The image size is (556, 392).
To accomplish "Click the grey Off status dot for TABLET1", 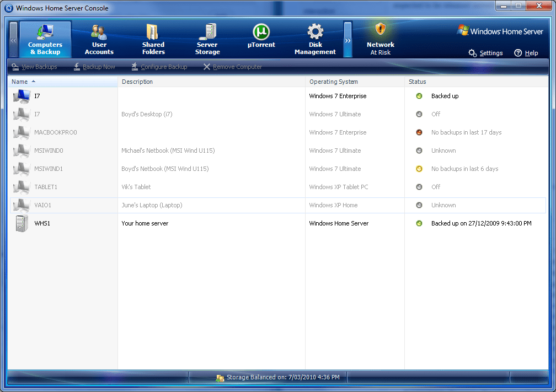I will (419, 187).
